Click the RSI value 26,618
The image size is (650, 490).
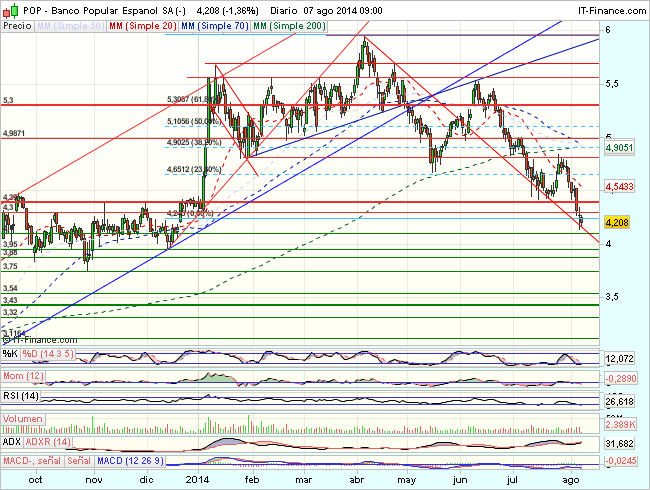pos(619,402)
